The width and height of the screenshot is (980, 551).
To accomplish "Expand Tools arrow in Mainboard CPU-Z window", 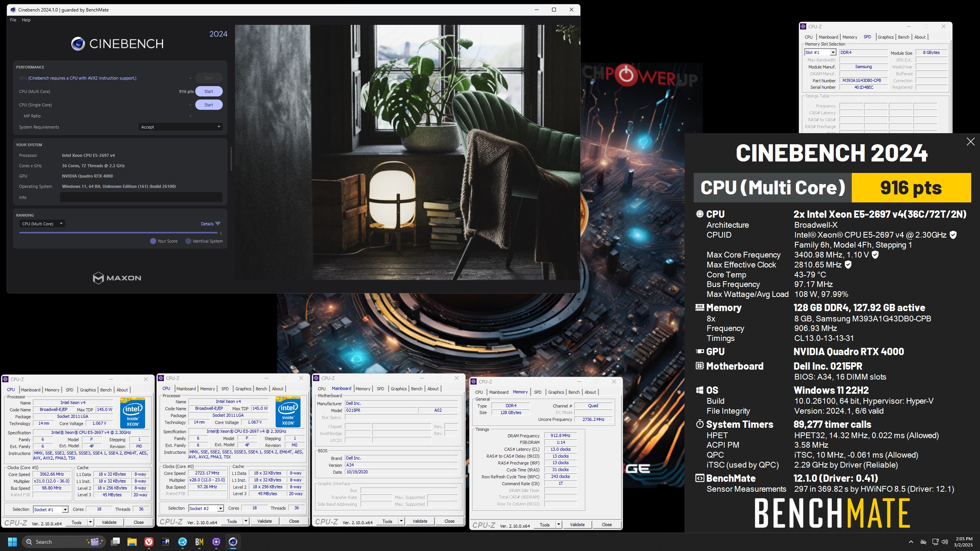I will (x=401, y=521).
